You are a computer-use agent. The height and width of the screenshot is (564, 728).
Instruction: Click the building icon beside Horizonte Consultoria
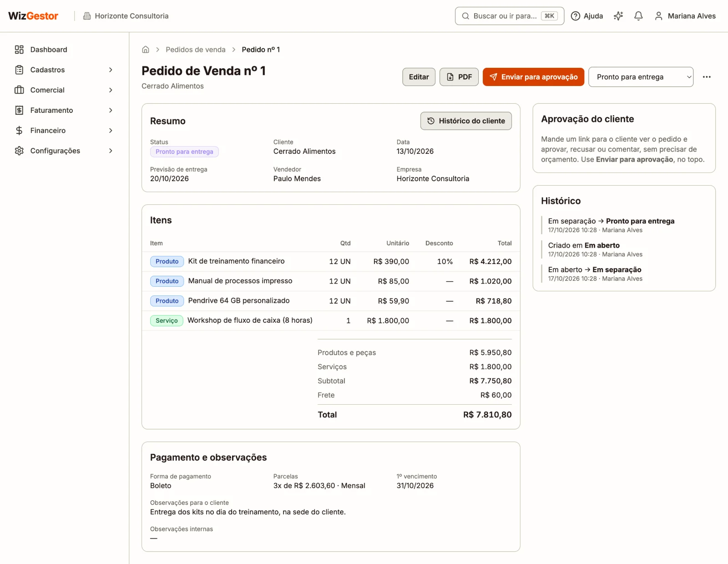tap(87, 16)
